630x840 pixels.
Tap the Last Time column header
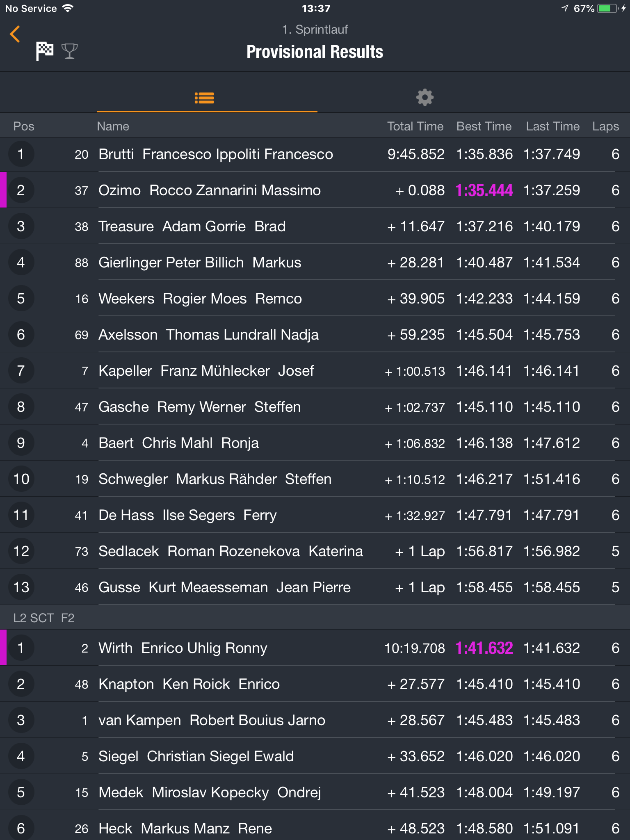552,126
